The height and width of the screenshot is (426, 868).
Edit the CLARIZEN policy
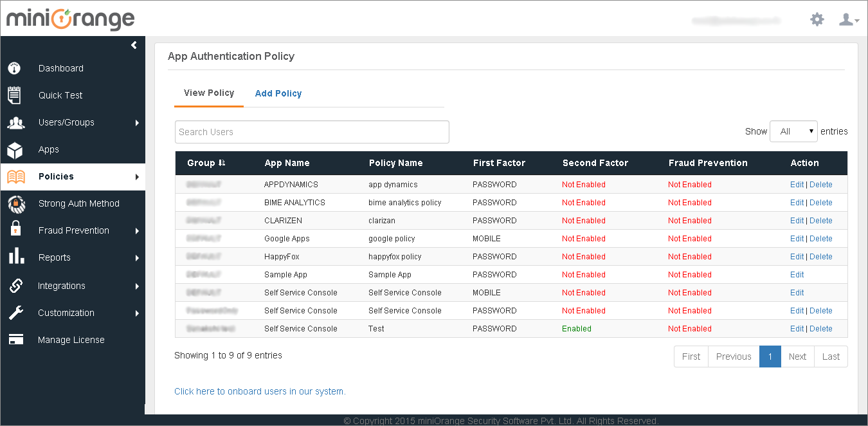[x=797, y=221]
